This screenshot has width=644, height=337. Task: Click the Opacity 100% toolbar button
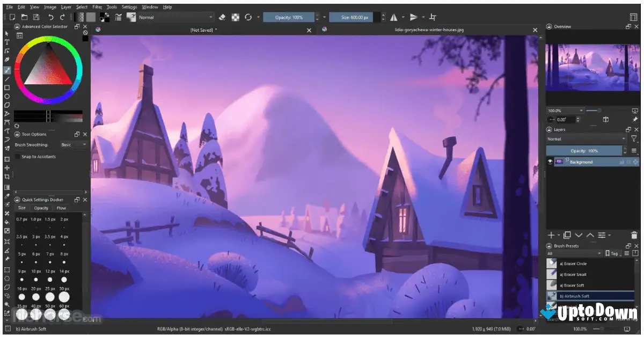290,17
